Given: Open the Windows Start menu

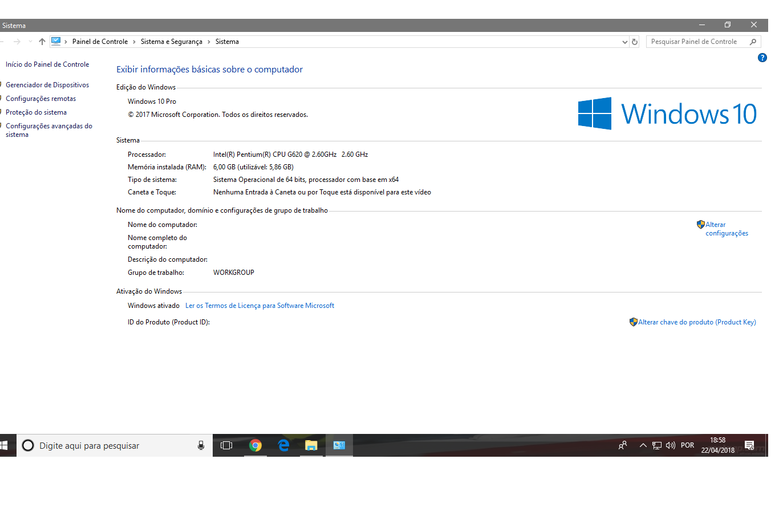Looking at the screenshot, I should point(3,445).
